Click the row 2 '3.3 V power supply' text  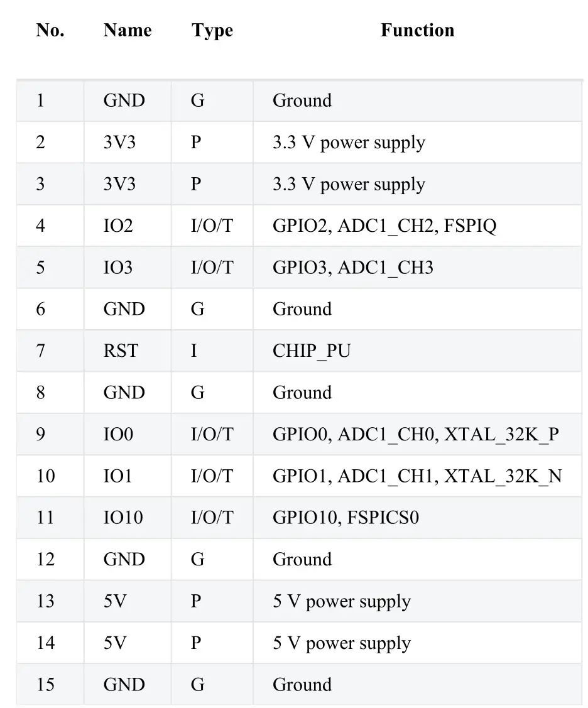point(349,143)
